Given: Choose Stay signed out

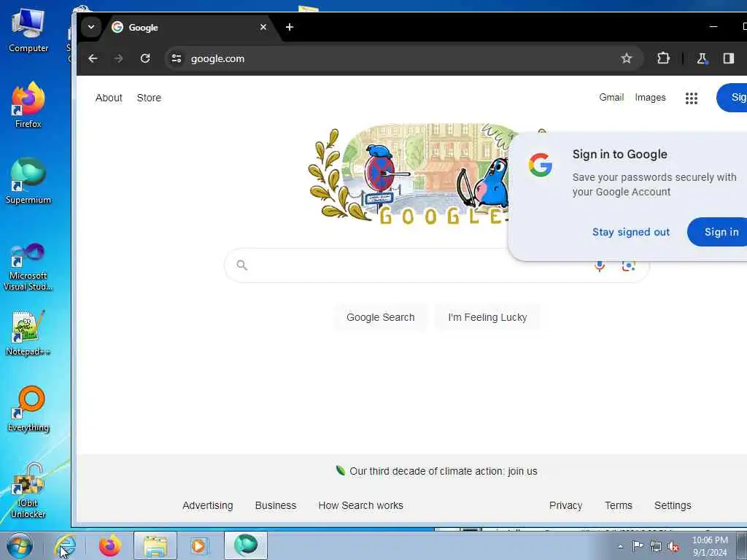Looking at the screenshot, I should coord(631,232).
